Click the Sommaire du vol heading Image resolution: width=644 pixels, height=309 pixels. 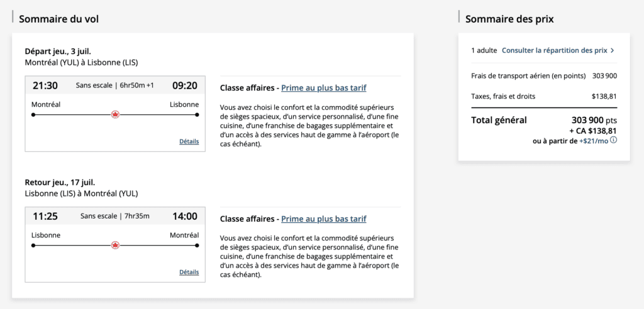click(58, 19)
